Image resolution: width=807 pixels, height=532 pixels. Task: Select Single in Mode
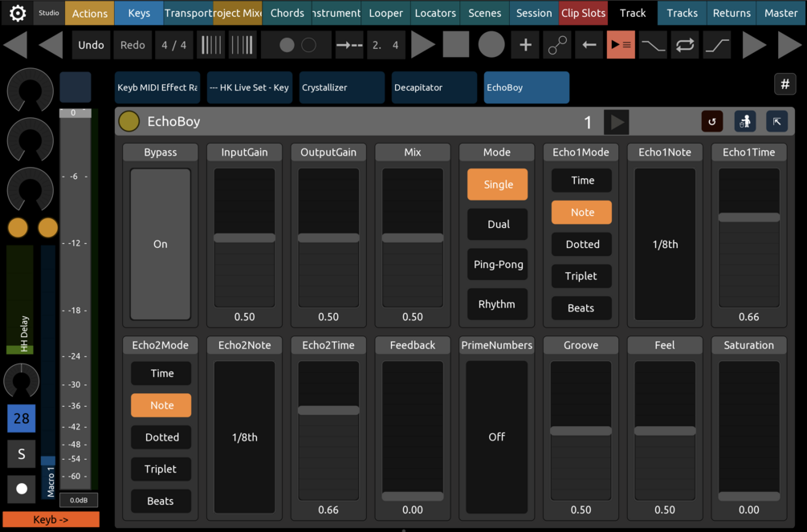[498, 185]
